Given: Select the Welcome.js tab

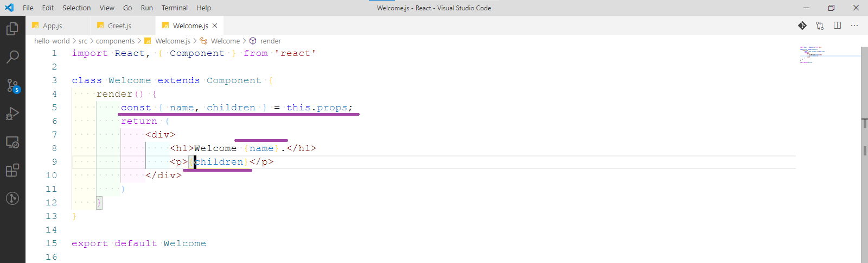Looking at the screenshot, I should point(190,26).
